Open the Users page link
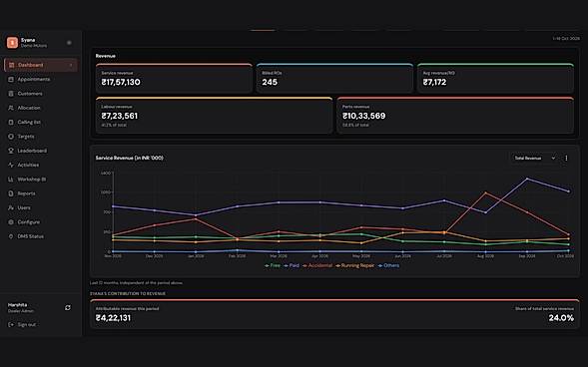This screenshot has width=588, height=367. click(x=41, y=207)
